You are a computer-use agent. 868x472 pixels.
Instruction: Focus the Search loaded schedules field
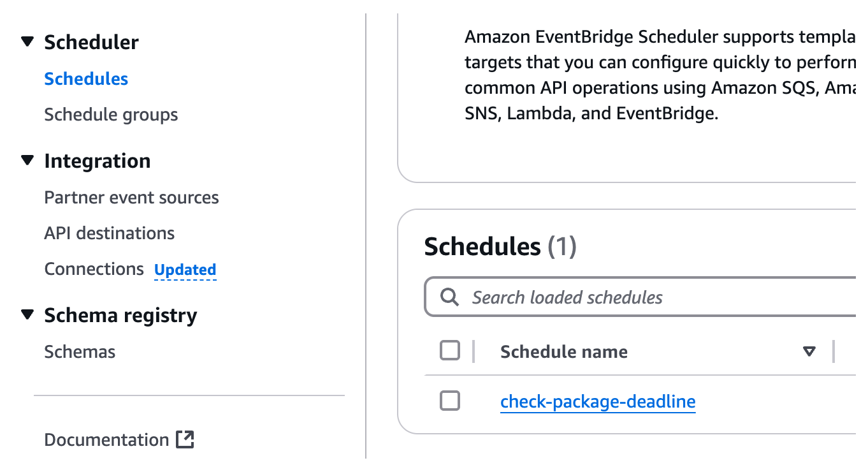coord(640,297)
